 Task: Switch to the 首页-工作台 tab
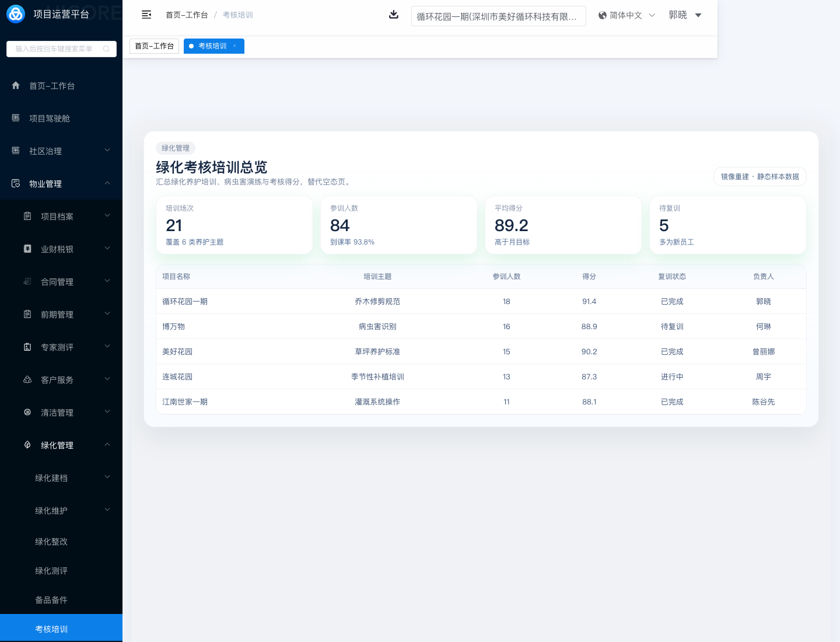pyautogui.click(x=154, y=46)
